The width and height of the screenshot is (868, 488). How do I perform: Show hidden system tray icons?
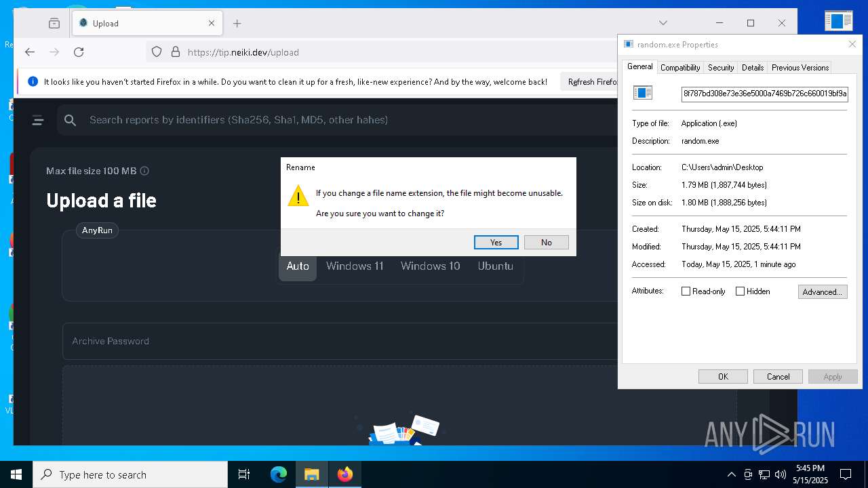click(x=731, y=474)
